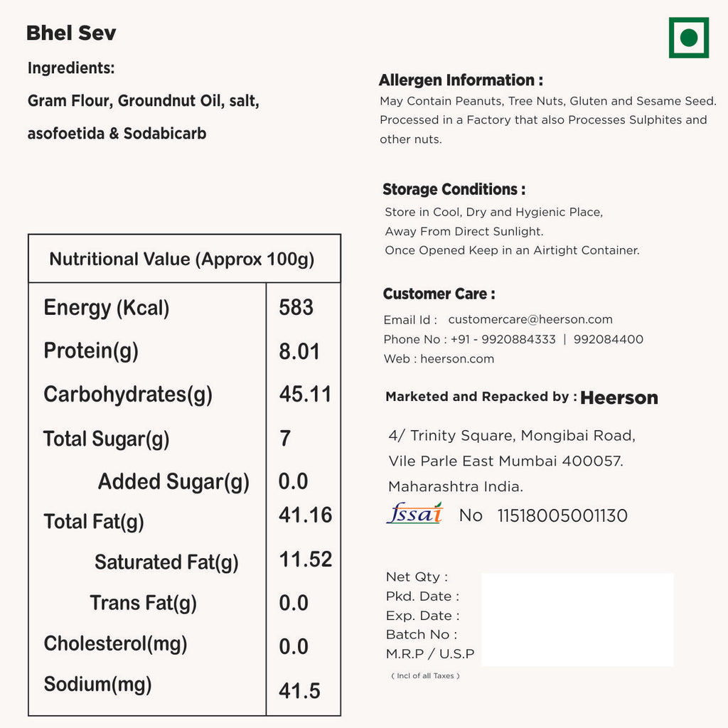Click the Bhel Sev product title

point(71,33)
